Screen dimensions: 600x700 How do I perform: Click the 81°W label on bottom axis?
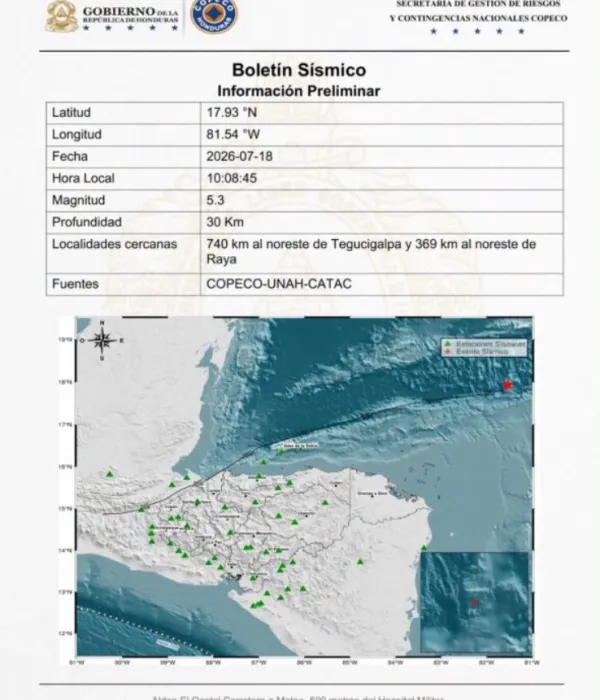point(532,662)
